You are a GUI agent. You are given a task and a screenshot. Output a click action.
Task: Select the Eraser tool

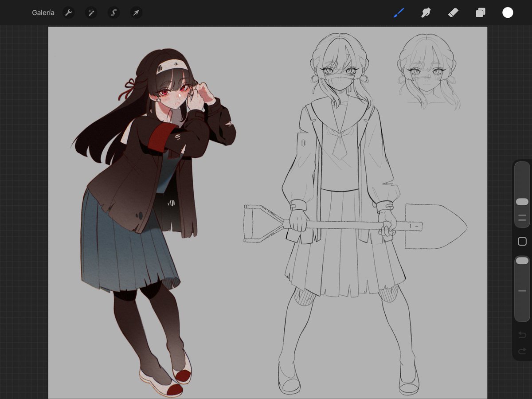(x=453, y=12)
